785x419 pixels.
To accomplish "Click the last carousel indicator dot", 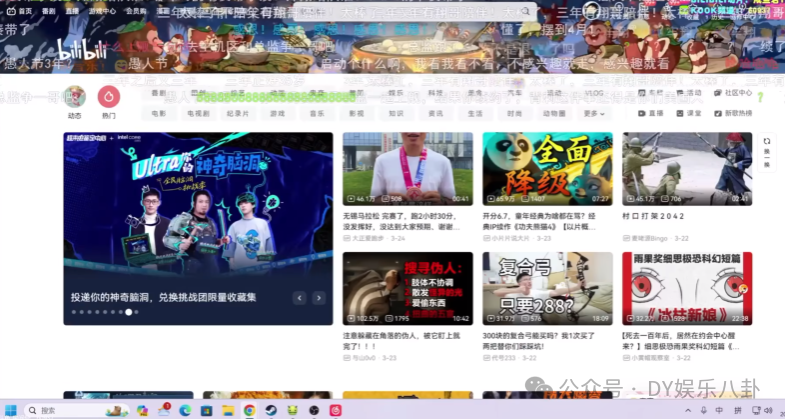I will 136,312.
